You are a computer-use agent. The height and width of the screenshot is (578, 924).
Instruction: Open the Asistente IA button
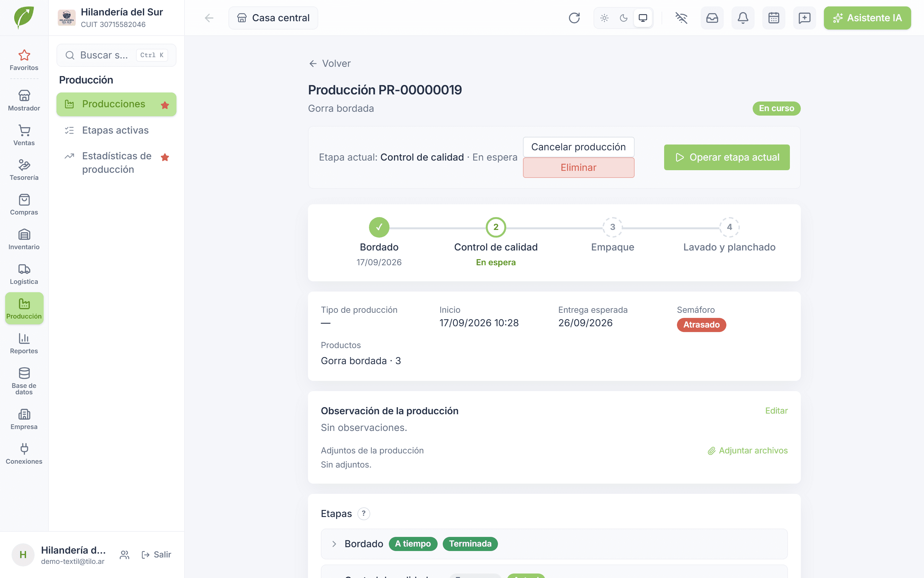click(x=867, y=18)
